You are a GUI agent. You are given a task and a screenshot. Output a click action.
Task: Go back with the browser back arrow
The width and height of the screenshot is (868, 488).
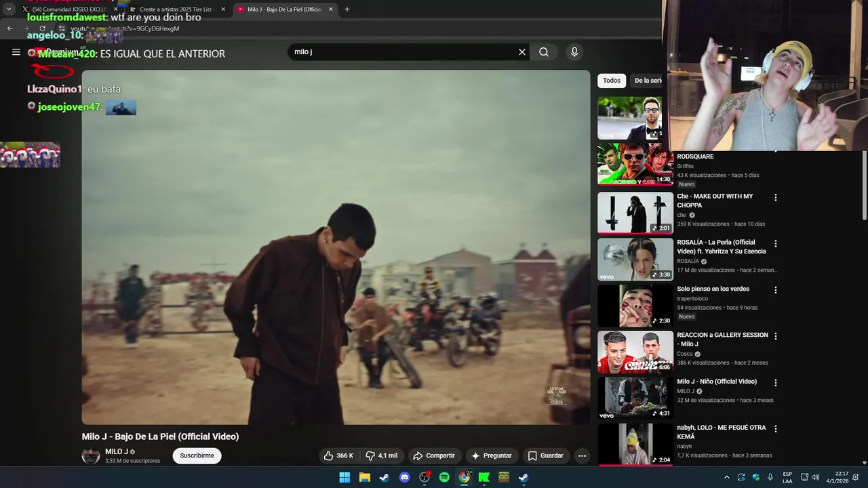click(9, 28)
